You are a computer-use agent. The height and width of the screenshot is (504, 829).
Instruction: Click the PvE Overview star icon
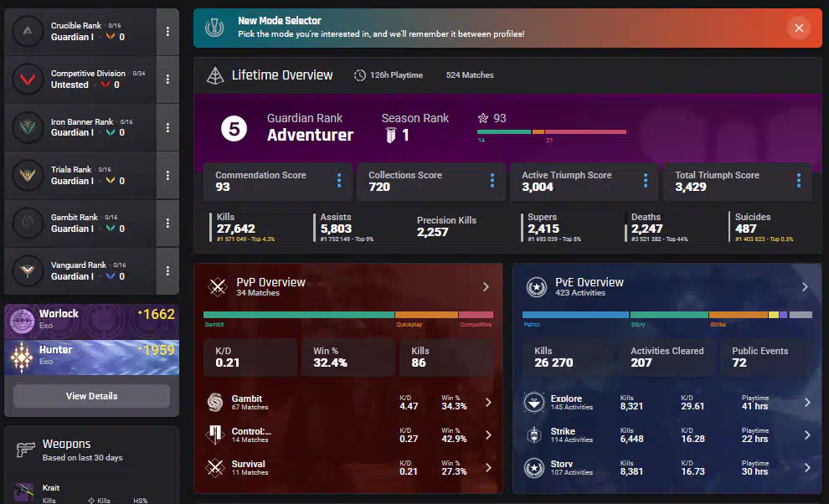[537, 287]
